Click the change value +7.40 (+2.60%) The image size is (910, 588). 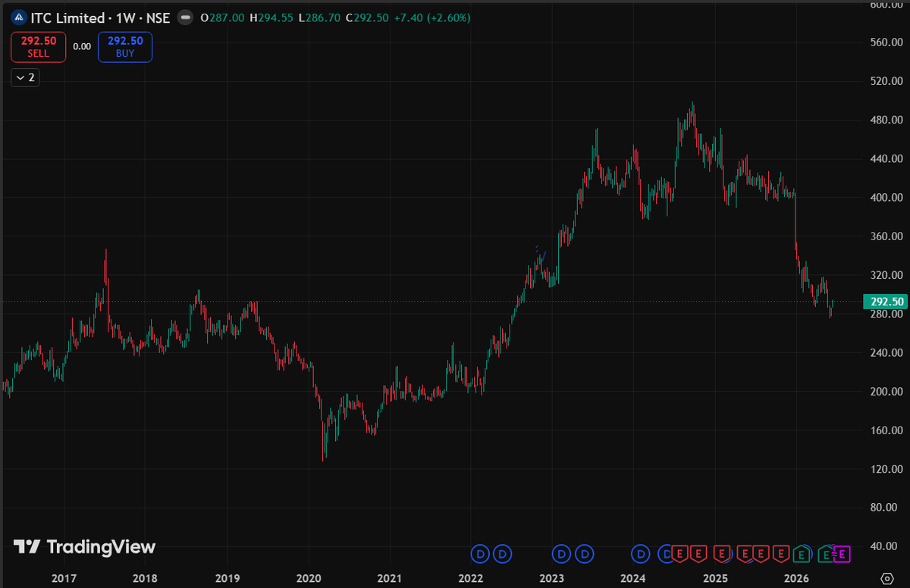click(x=432, y=17)
